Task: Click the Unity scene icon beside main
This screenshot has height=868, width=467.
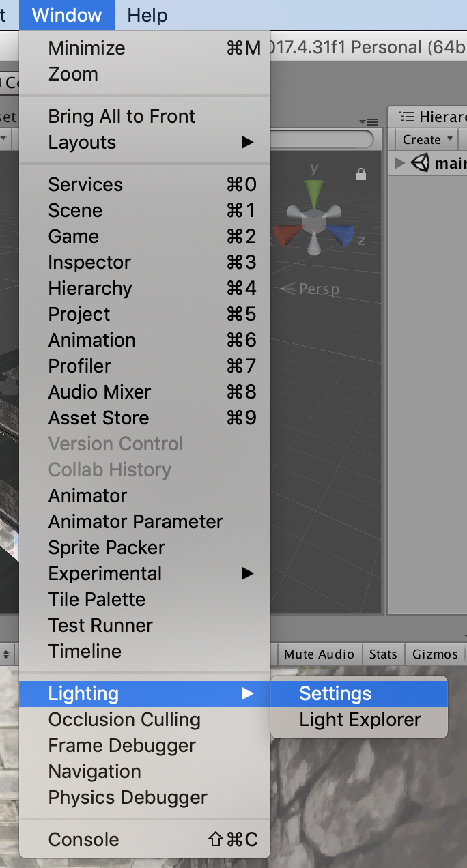Action: pyautogui.click(x=421, y=164)
